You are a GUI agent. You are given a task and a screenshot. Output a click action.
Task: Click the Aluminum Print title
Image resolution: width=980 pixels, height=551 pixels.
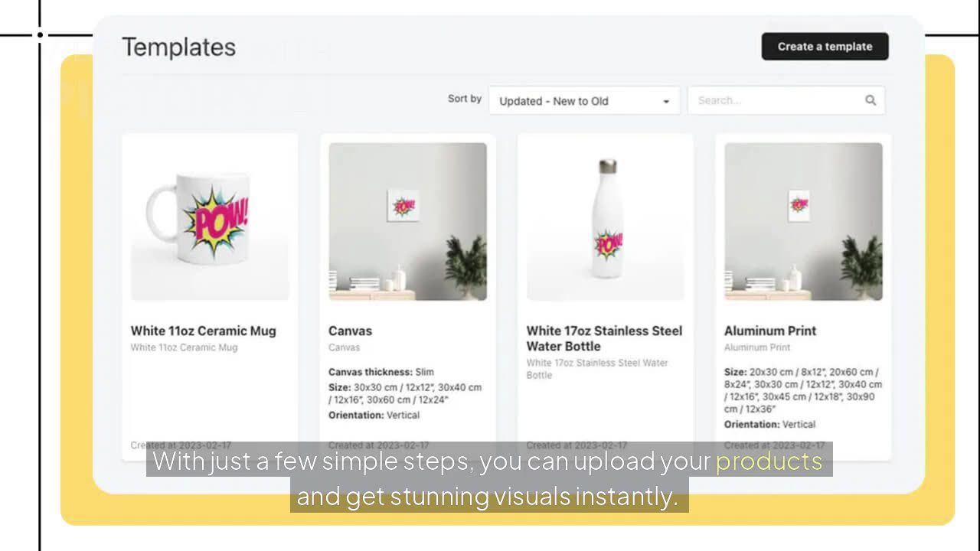tap(769, 331)
